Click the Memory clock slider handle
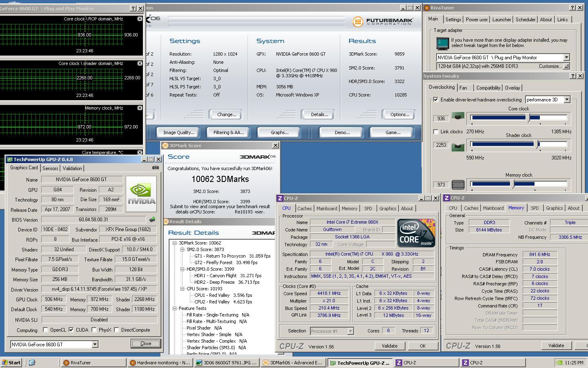588x368 pixels. (513, 184)
